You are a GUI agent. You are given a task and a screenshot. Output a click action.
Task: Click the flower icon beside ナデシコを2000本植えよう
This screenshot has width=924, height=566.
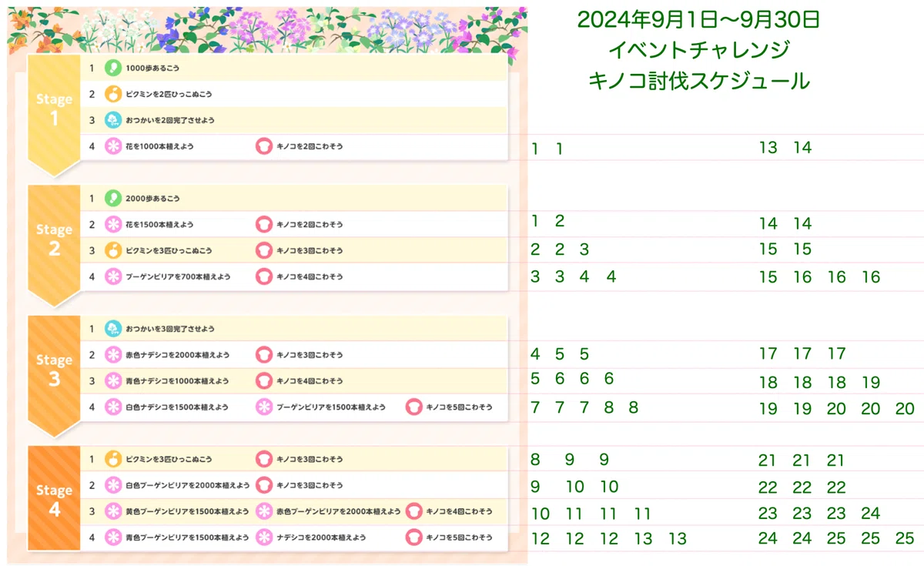click(264, 538)
